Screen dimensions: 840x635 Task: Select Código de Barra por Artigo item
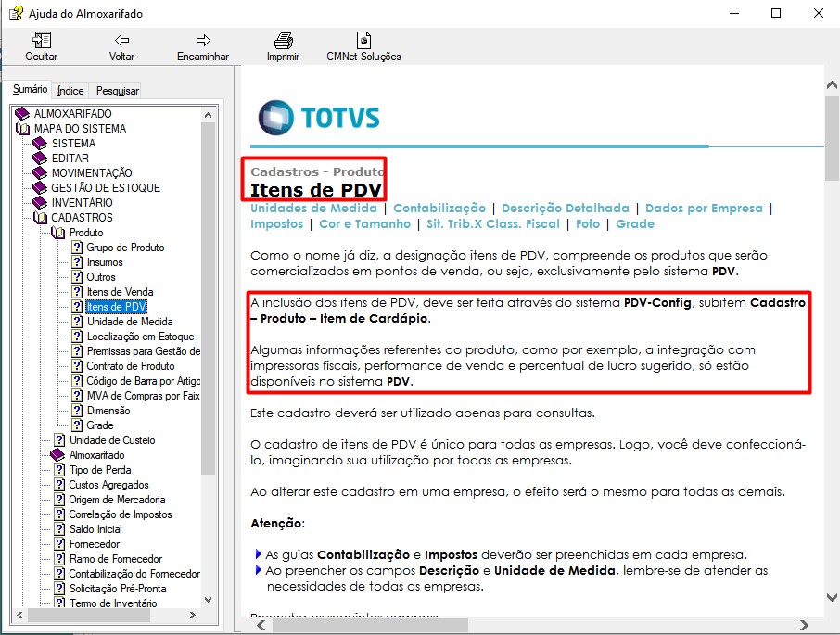click(144, 381)
